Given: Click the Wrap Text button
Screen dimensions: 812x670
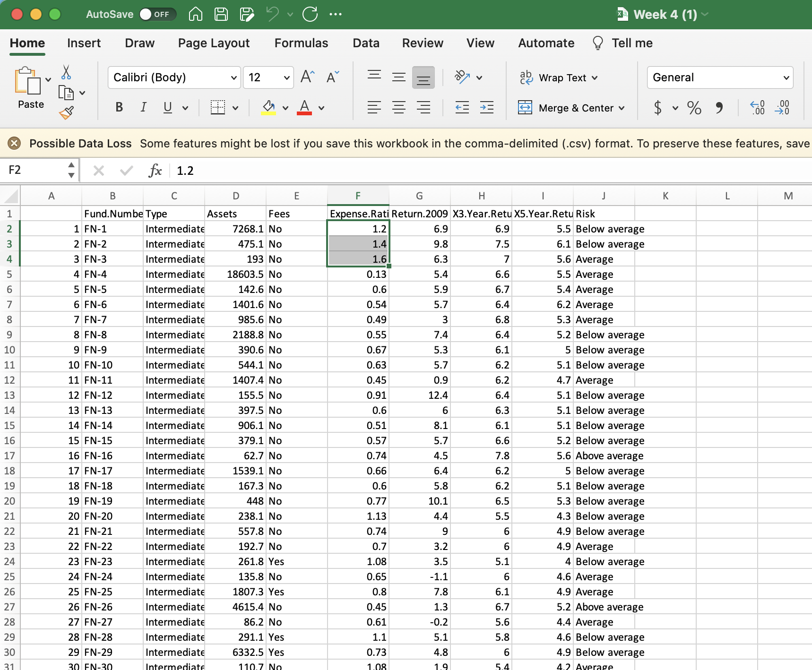Looking at the screenshot, I should click(559, 77).
